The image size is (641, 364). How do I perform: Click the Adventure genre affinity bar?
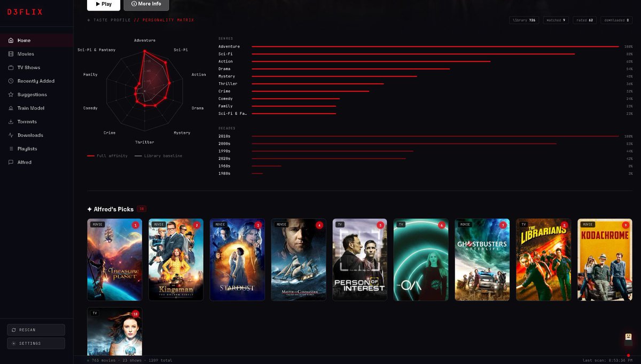tap(435, 46)
